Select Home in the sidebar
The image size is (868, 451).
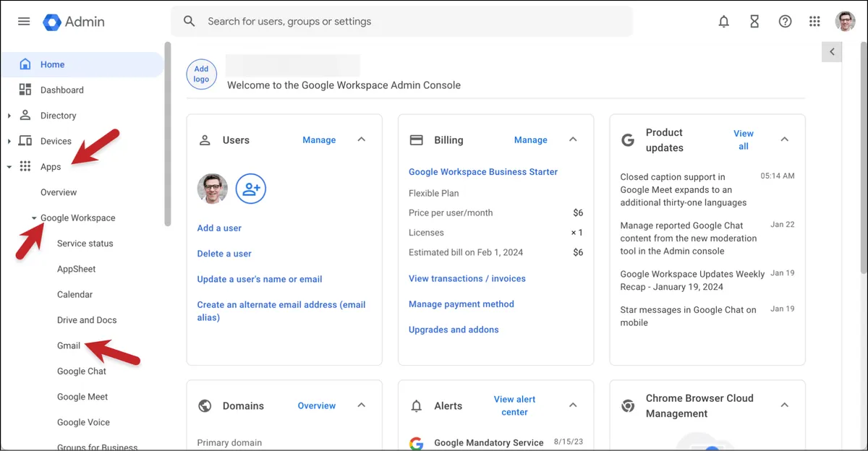click(82, 64)
